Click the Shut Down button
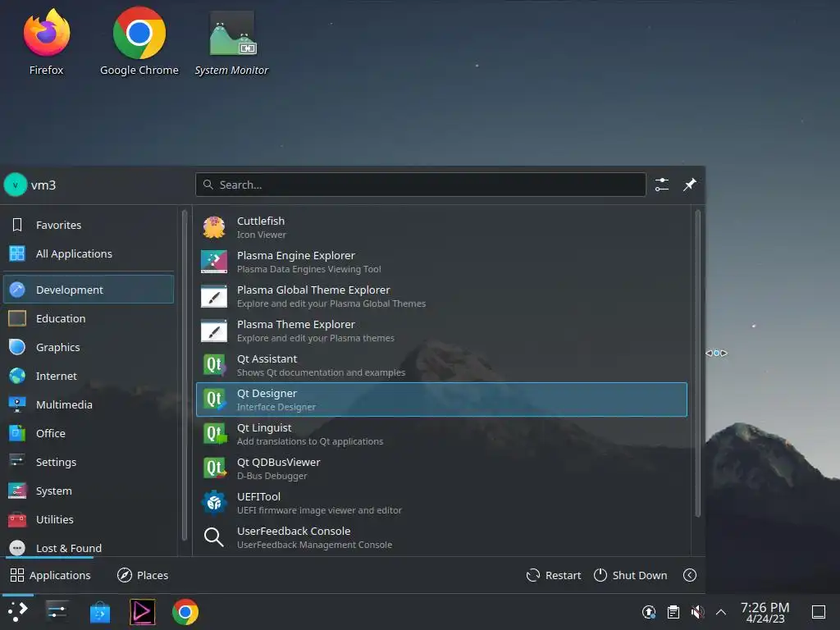 [631, 575]
